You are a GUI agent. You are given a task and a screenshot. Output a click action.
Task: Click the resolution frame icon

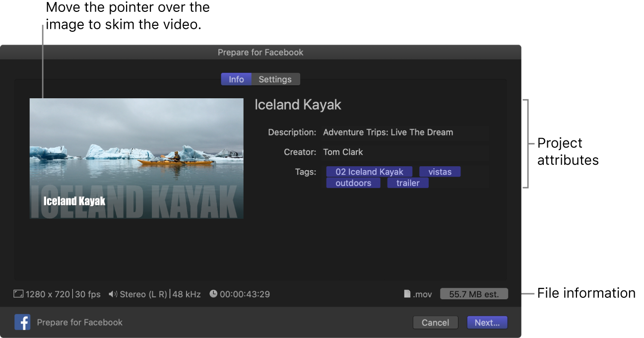click(x=18, y=294)
